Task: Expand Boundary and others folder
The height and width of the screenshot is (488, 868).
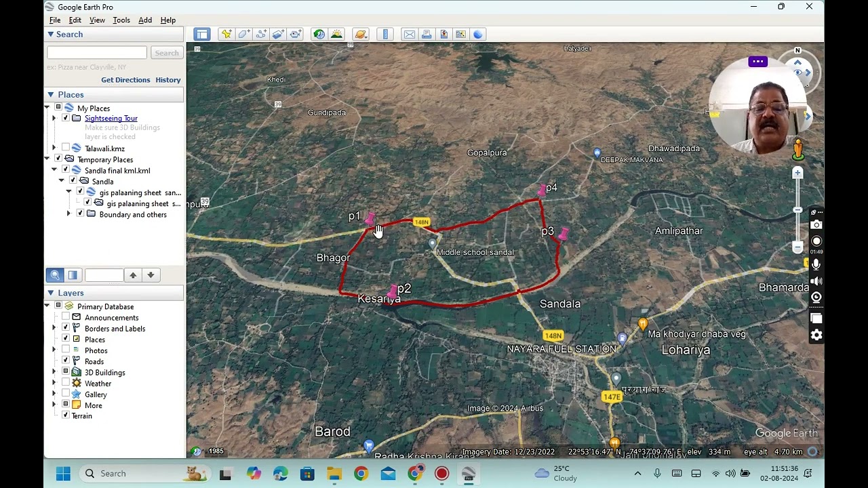Action: pos(68,214)
